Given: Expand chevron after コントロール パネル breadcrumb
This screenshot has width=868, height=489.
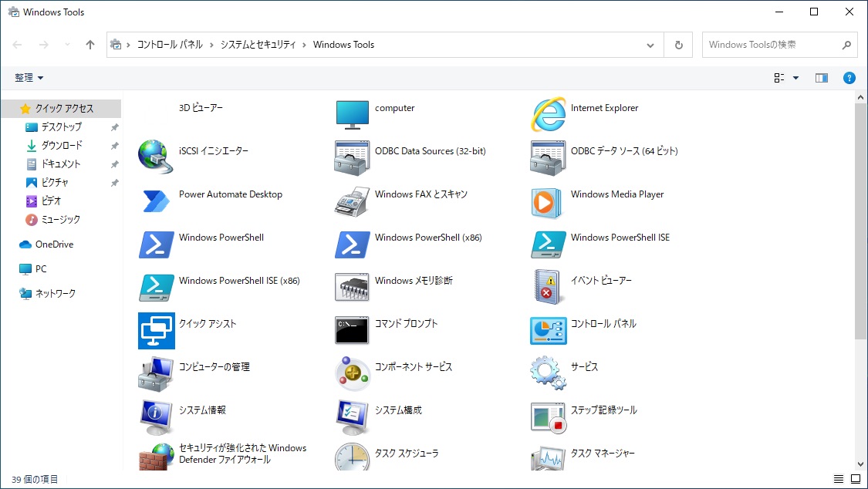Looking at the screenshot, I should 211,45.
